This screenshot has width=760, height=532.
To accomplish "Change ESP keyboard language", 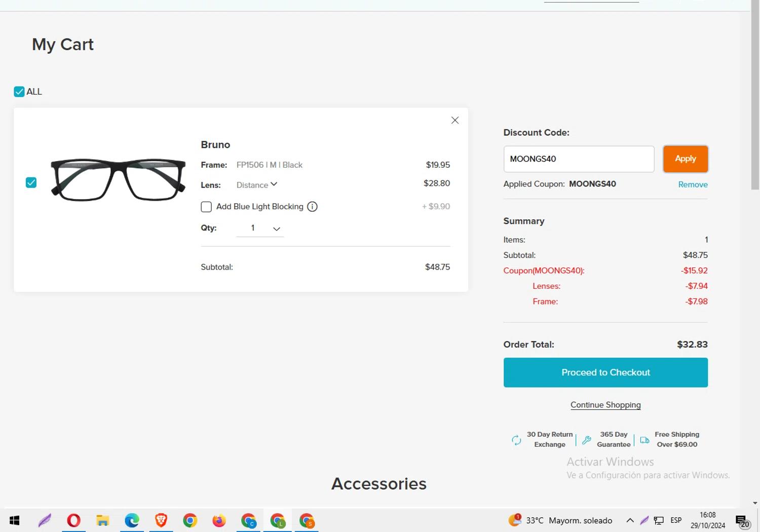I will [676, 520].
